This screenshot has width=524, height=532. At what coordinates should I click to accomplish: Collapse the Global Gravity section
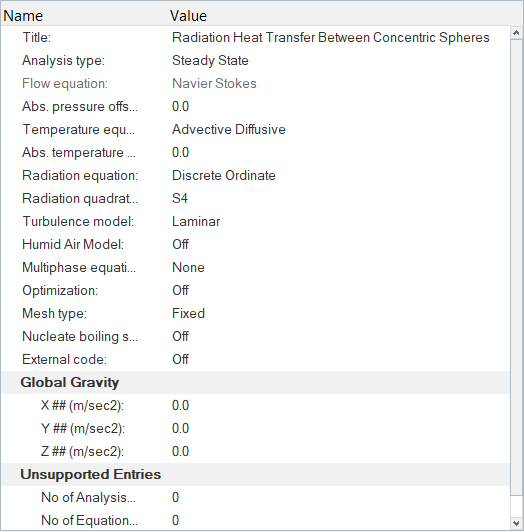tap(70, 382)
